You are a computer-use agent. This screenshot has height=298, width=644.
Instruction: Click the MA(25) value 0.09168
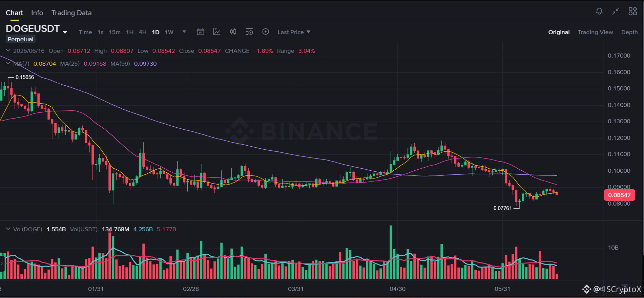pos(95,64)
